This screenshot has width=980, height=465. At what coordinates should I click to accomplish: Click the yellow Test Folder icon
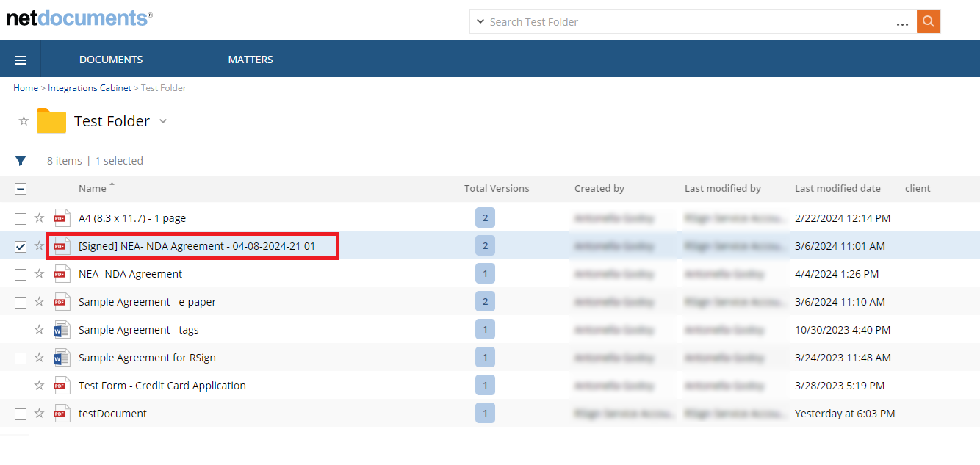pyautogui.click(x=51, y=121)
